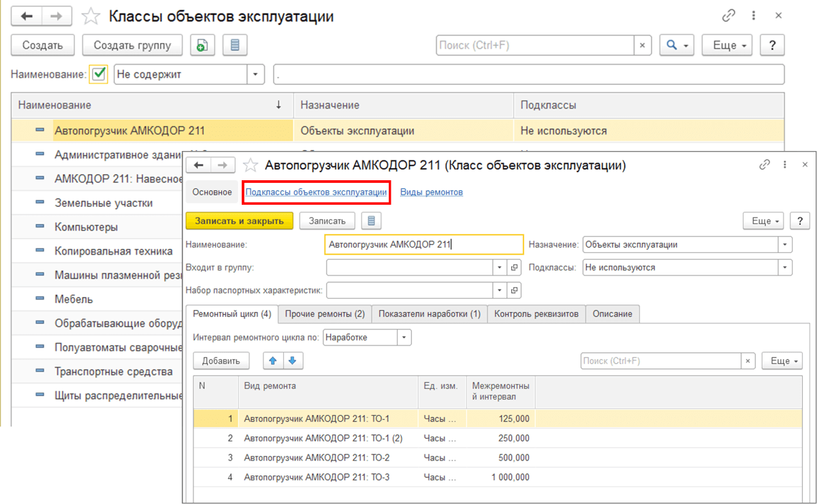
Task: Click the list report icon in main toolbar
Action: click(x=235, y=46)
